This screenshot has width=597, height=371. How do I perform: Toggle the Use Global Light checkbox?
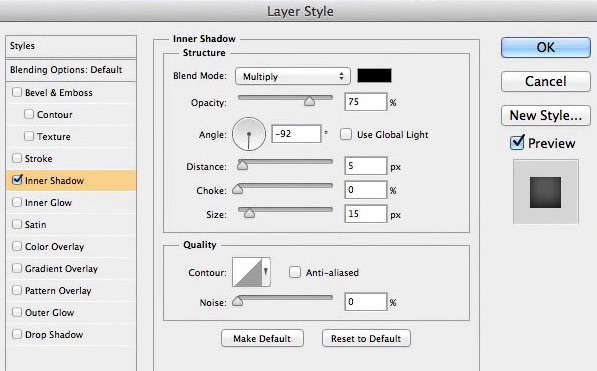346,134
